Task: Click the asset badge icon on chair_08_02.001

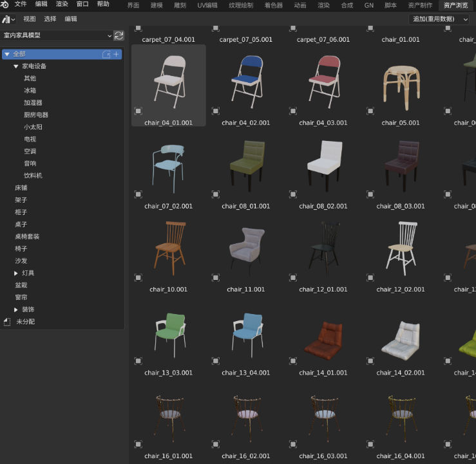Action: (x=293, y=194)
